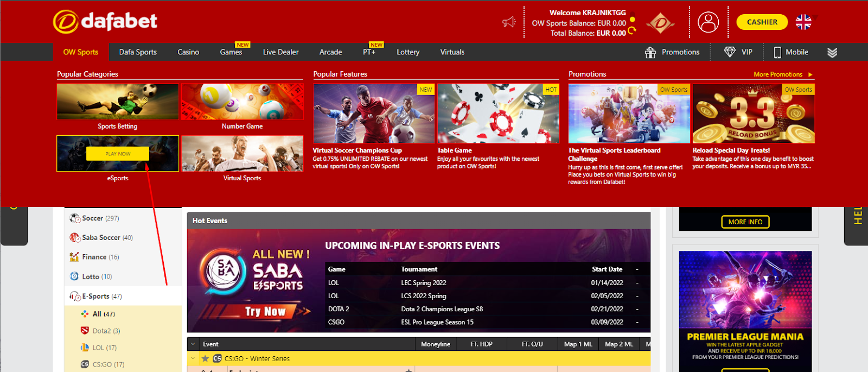Image resolution: width=868 pixels, height=372 pixels.
Task: Open the Virtual Sports category thumbnail
Action: [242, 154]
